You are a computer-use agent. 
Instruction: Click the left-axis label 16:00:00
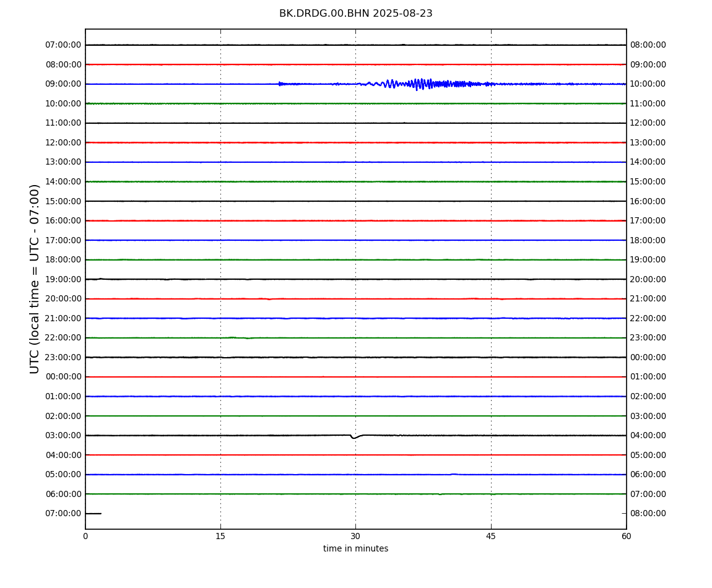[x=63, y=221]
